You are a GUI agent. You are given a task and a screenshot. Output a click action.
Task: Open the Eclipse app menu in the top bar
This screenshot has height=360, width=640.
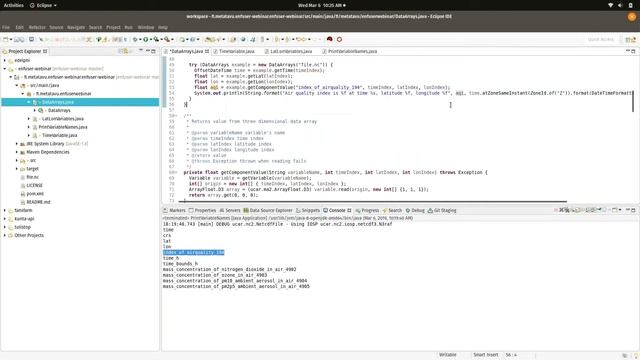[43, 5]
